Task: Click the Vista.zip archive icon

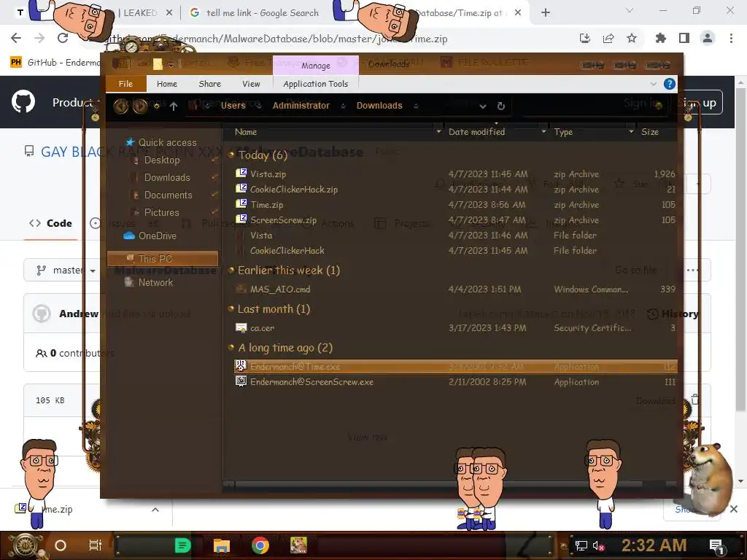Action: tap(241, 174)
